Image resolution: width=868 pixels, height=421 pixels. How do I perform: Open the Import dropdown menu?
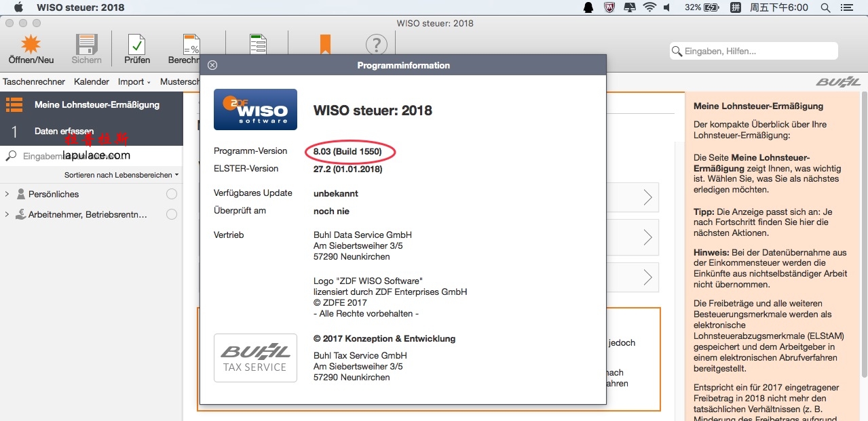[x=134, y=81]
